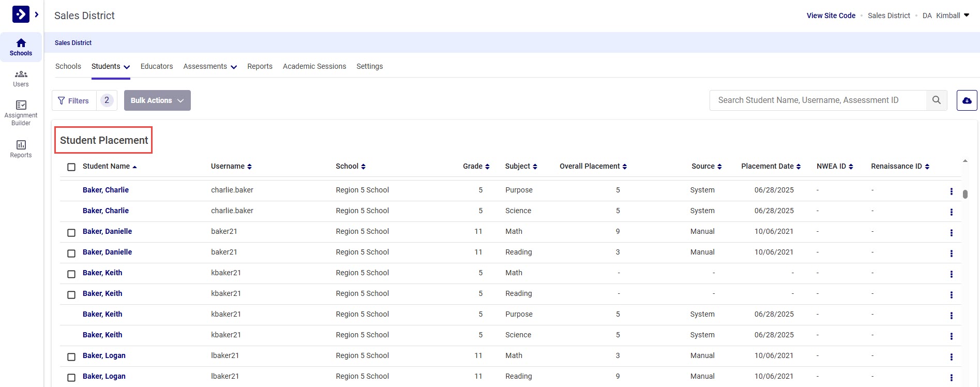Tick the checkbox for Baker, Logan Reading

(x=71, y=378)
